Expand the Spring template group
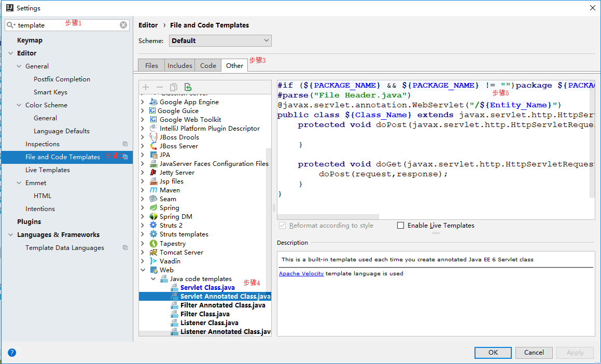 (143, 208)
